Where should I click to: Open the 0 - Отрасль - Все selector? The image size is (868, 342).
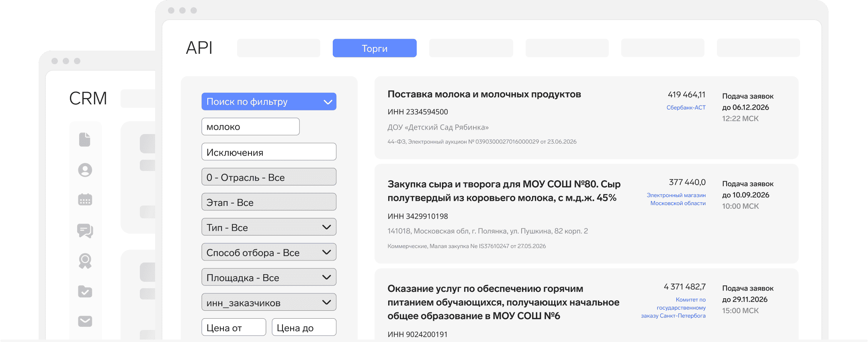269,177
